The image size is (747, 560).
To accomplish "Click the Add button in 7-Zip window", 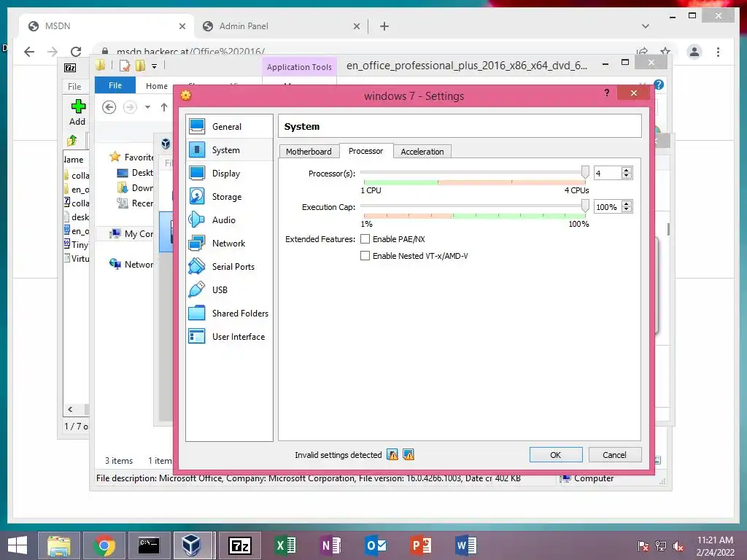I will [77, 112].
